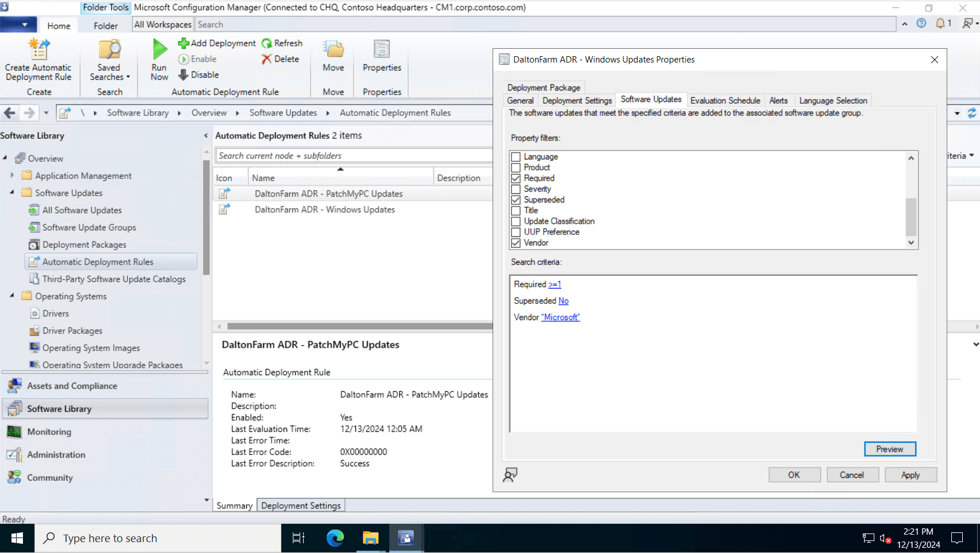Uncheck the Vendor property filter
Screen dimensions: 980x553
click(x=516, y=243)
